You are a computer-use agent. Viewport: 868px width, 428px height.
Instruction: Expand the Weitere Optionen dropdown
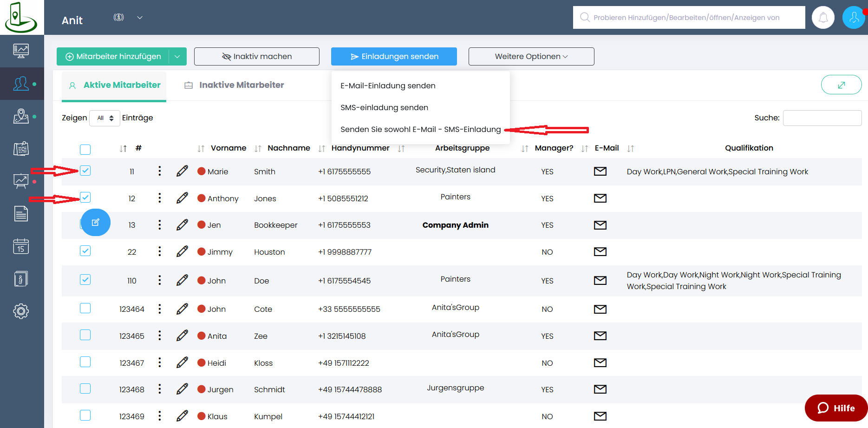pyautogui.click(x=531, y=56)
